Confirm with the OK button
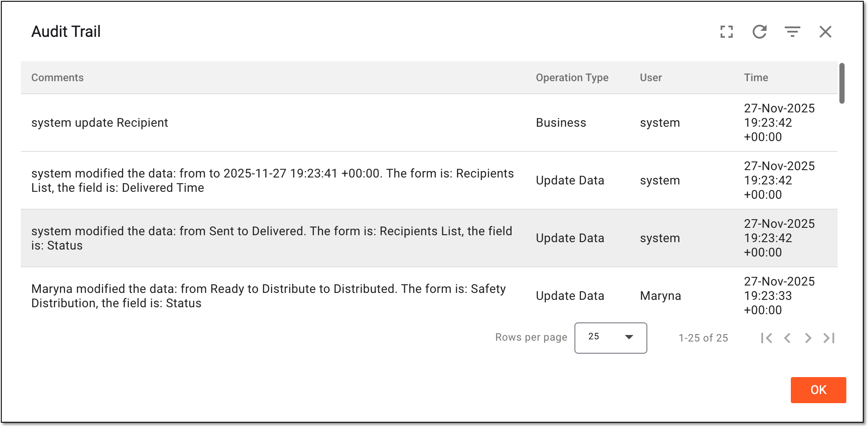868x427 pixels. click(818, 390)
